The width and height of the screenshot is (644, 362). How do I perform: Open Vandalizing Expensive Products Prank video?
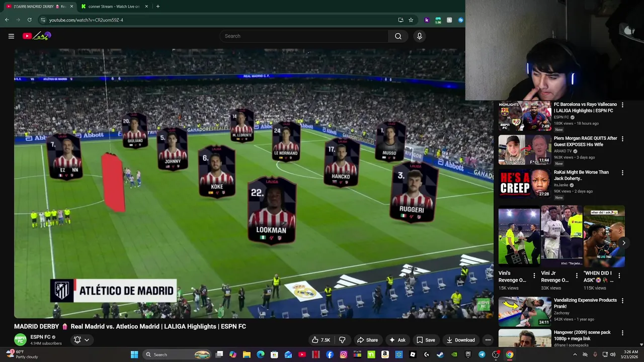click(525, 312)
